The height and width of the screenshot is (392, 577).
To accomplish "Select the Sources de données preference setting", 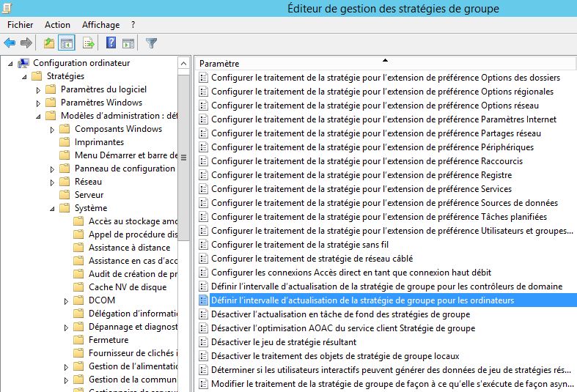I will point(384,203).
